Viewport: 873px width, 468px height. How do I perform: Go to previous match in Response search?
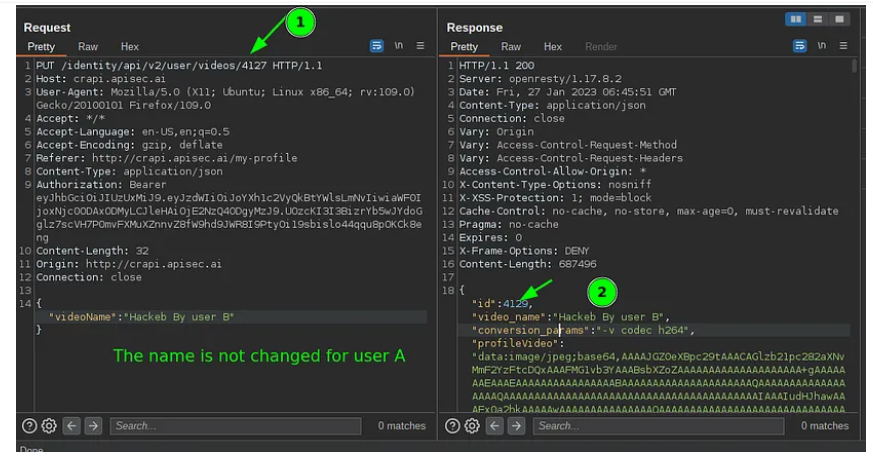[495, 426]
